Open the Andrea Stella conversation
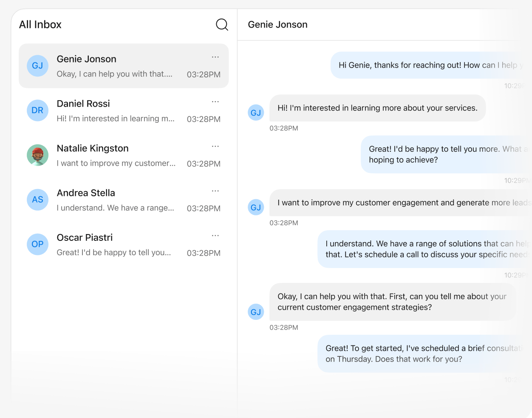The height and width of the screenshot is (418, 532). pos(124,200)
